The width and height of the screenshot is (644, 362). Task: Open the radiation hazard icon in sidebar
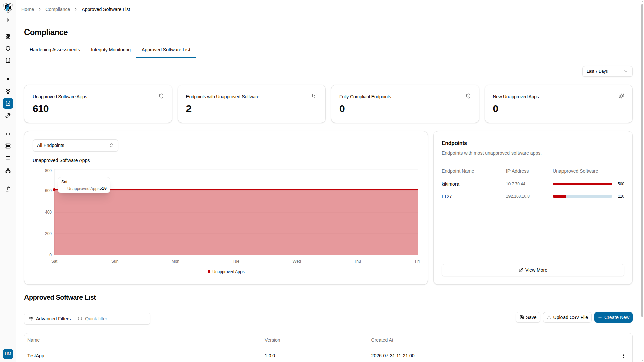tap(8, 91)
